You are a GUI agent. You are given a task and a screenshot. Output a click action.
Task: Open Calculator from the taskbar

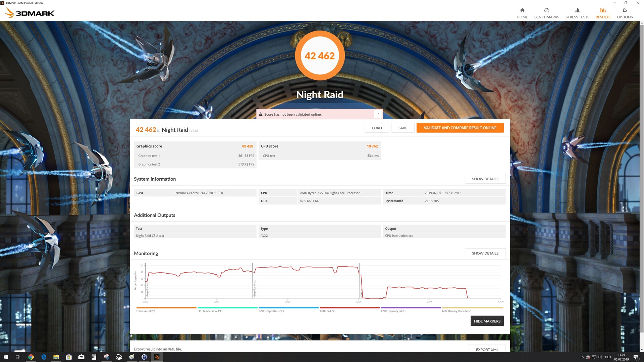tap(94, 357)
